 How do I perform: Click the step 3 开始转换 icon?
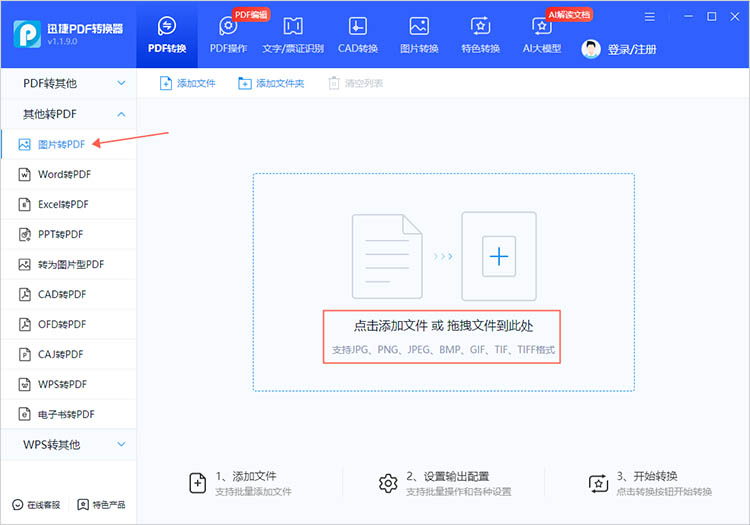(598, 483)
